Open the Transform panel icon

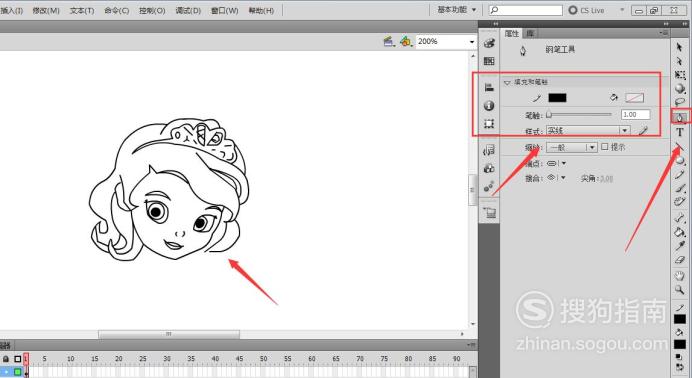tap(489, 124)
